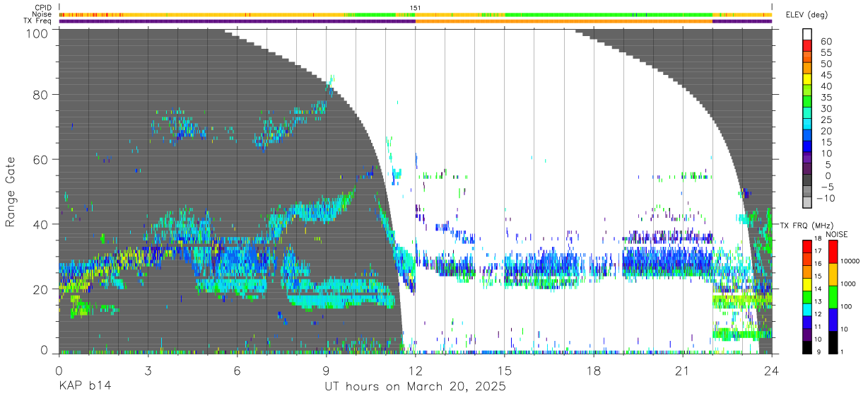868x401 pixels.
Task: Click the left purple segment of TX Freq bar
Action: coord(237,21)
